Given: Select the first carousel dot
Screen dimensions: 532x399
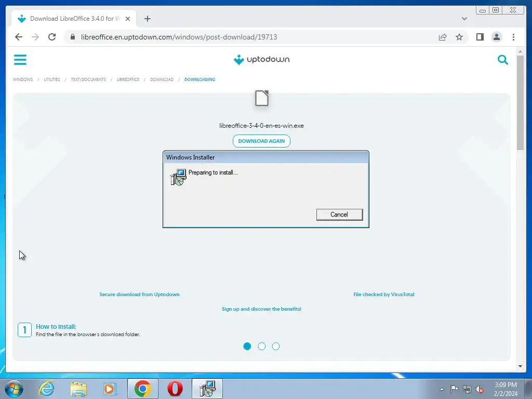Looking at the screenshot, I should [x=247, y=346].
